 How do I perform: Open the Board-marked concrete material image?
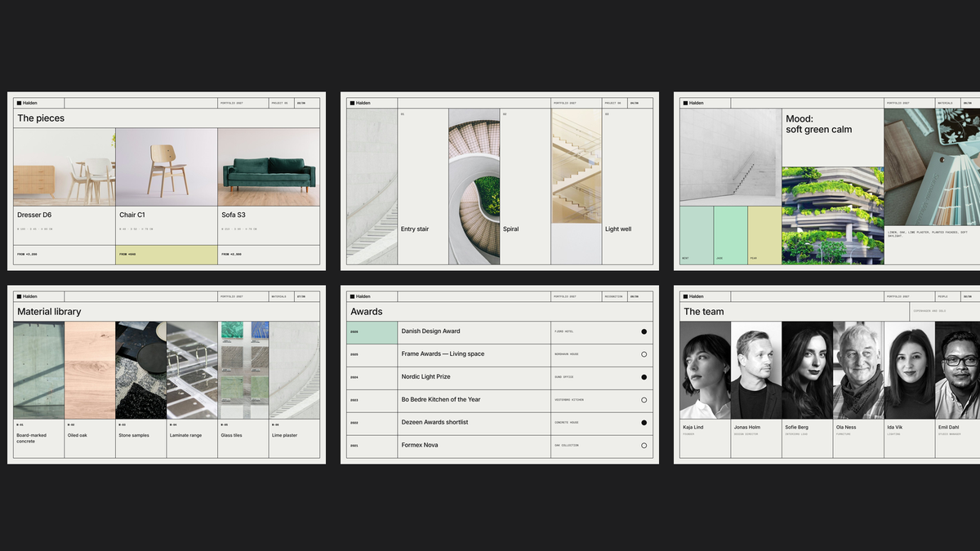[38, 370]
